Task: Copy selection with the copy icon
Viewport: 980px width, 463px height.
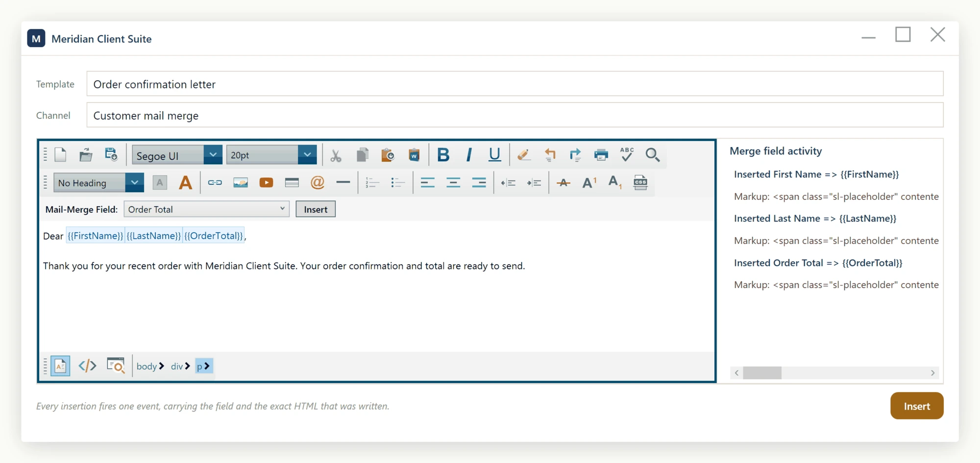Action: tap(362, 155)
